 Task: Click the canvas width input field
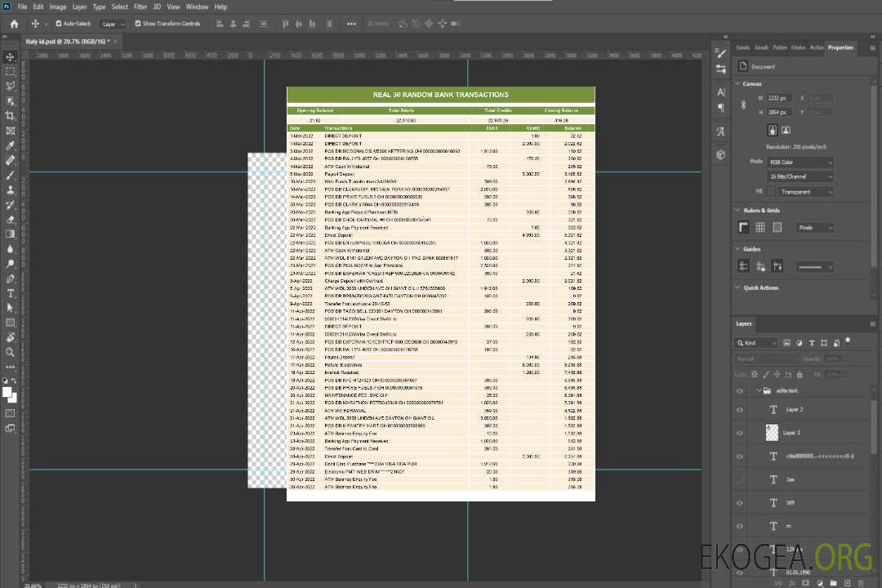[780, 98]
